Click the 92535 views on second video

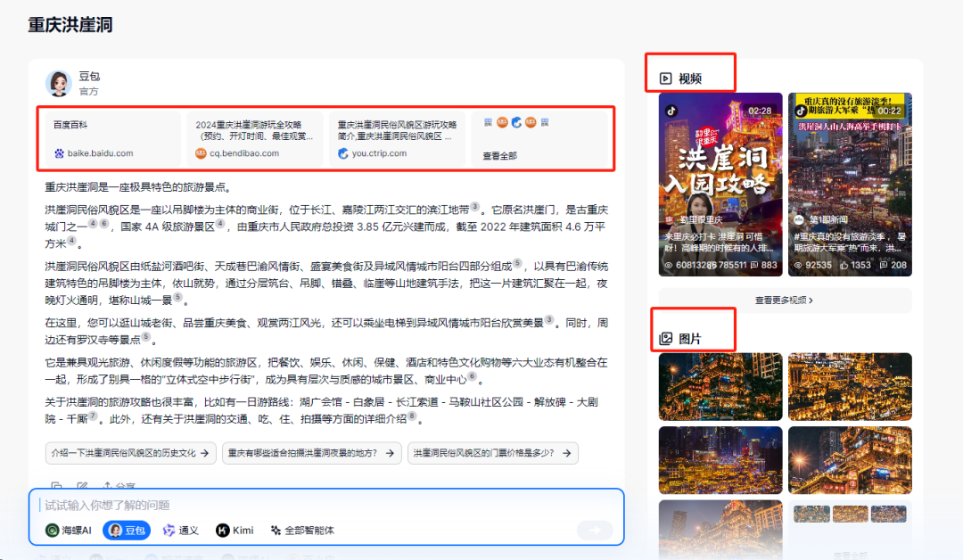(813, 265)
